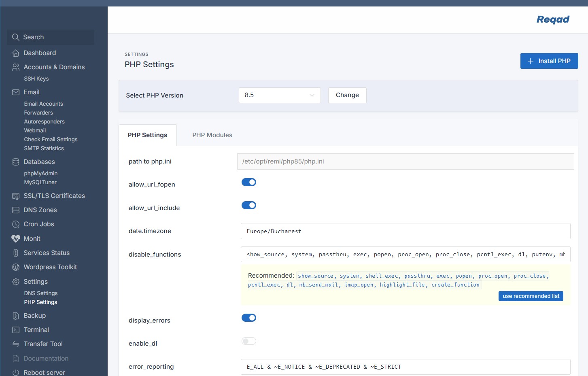Click the Change version button

(x=347, y=95)
